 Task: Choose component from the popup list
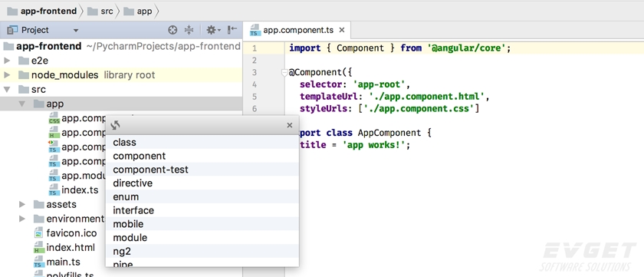(202, 156)
